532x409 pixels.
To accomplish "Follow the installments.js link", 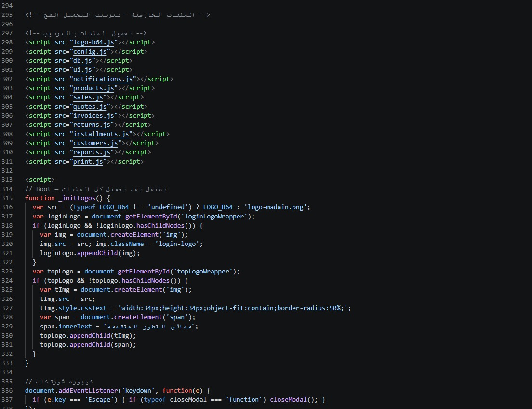I will 101,134.
